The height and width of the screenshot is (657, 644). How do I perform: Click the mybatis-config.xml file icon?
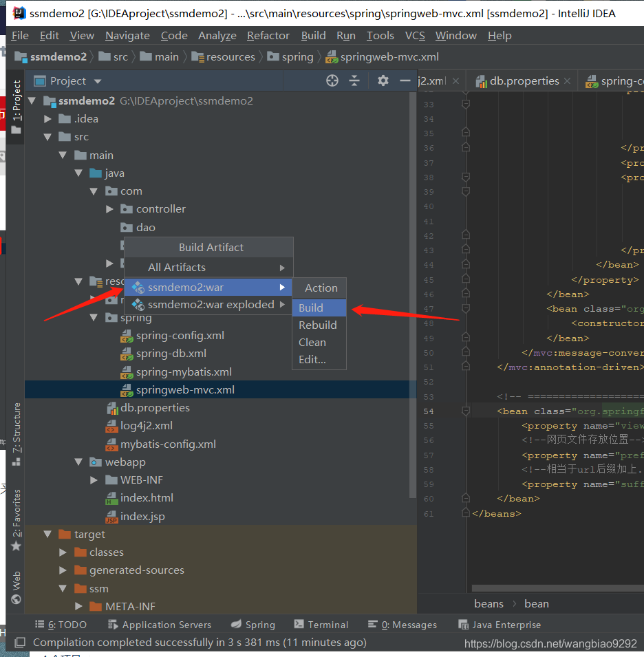coord(111,444)
